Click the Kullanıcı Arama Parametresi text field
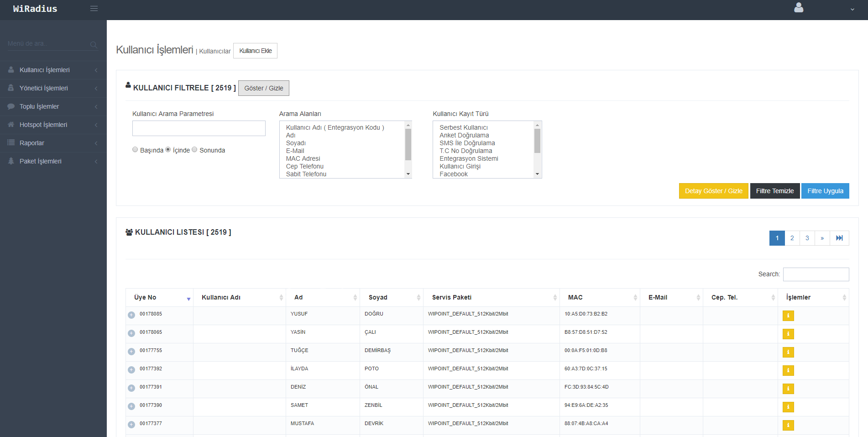Screen dimensions: 868x437 click(199, 128)
